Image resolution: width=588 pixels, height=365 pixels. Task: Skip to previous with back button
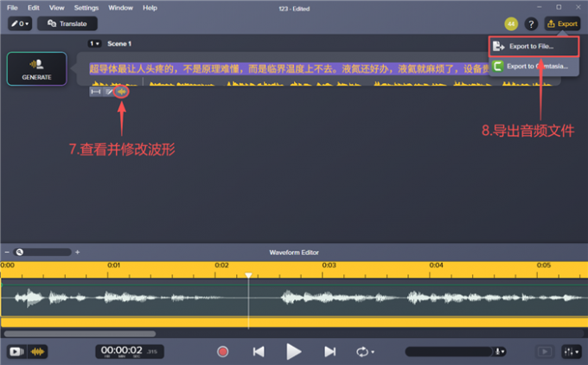pos(259,351)
